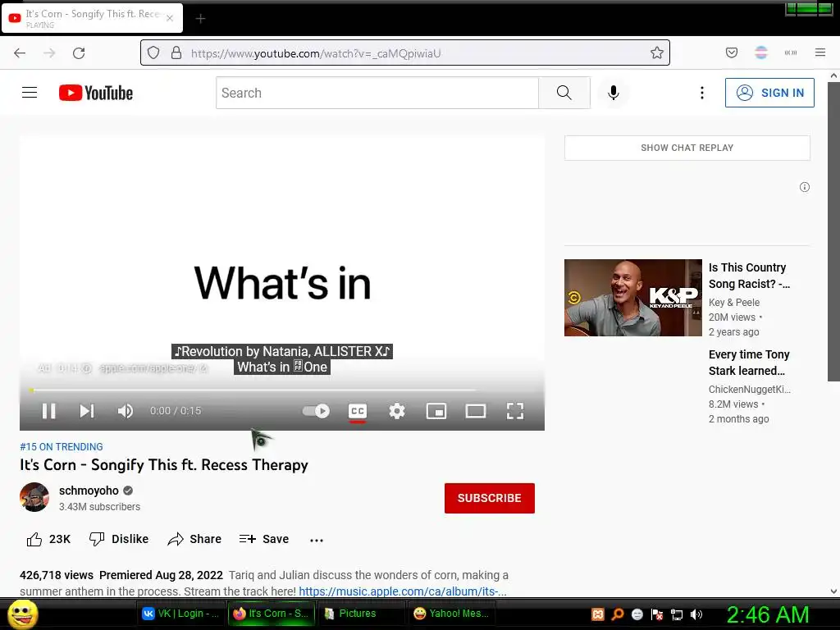Open YouTube settings three-dot menu
The height and width of the screenshot is (630, 840).
(x=702, y=93)
